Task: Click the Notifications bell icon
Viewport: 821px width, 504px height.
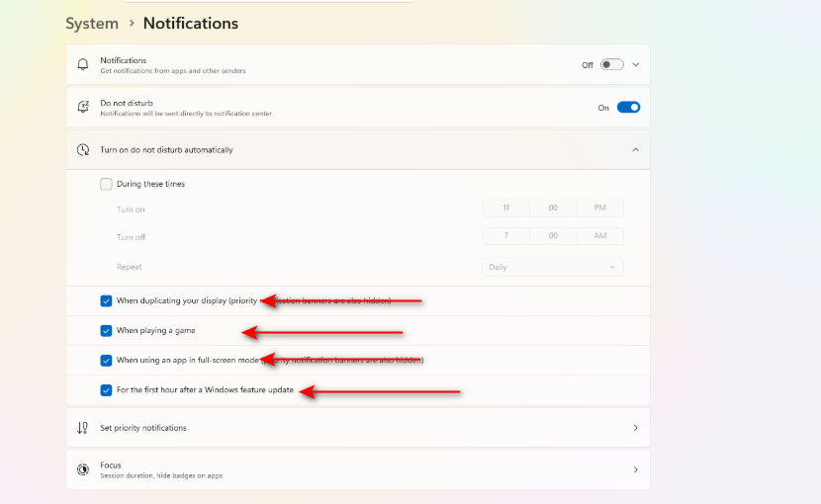Action: (83, 64)
